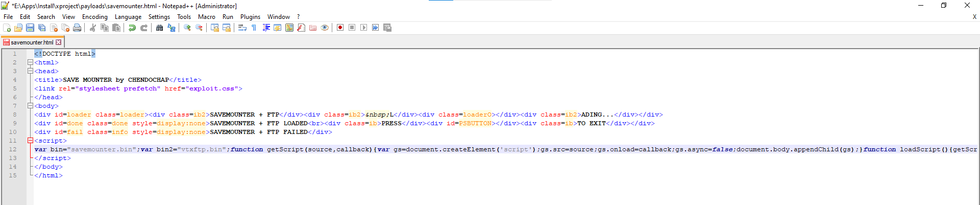The height and width of the screenshot is (205, 980).
Task: Click the Copy toolbar icon
Action: coord(105,28)
